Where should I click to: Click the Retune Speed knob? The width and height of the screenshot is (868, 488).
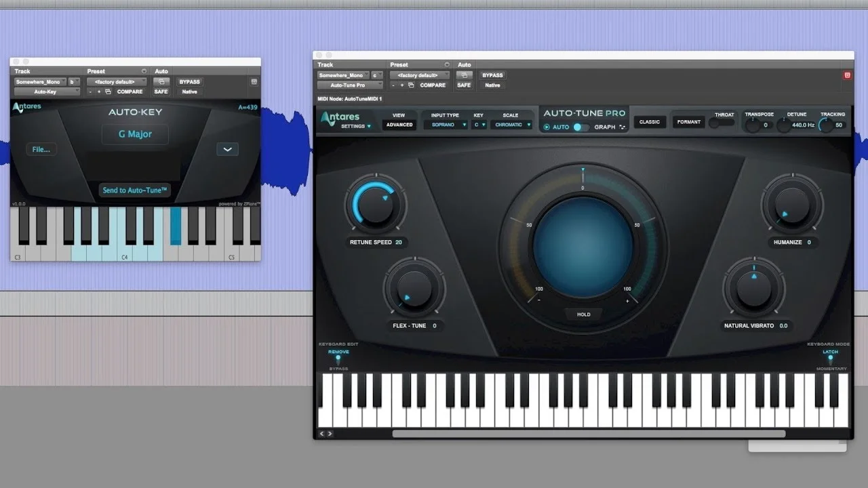pos(375,205)
